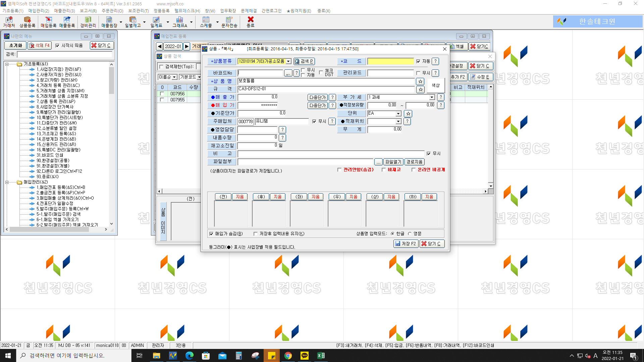Click the star button next to 단위 dropdown
644x362 pixels.
[408, 114]
